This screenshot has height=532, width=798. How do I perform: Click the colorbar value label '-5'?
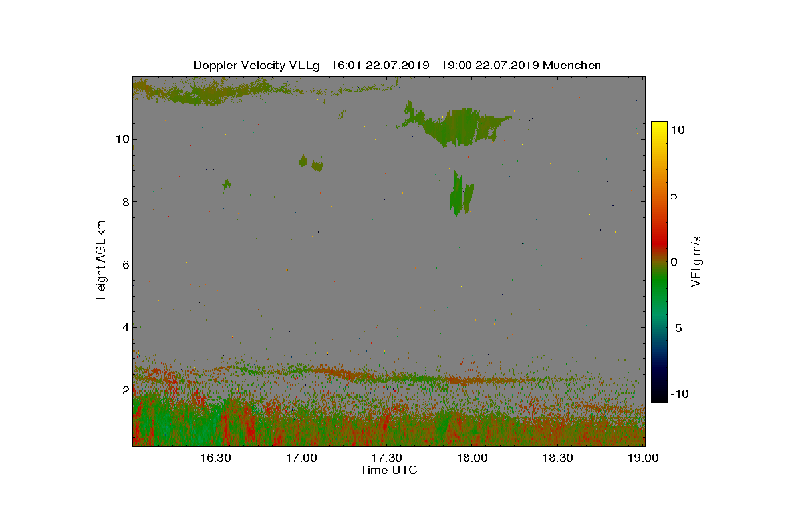(x=675, y=328)
